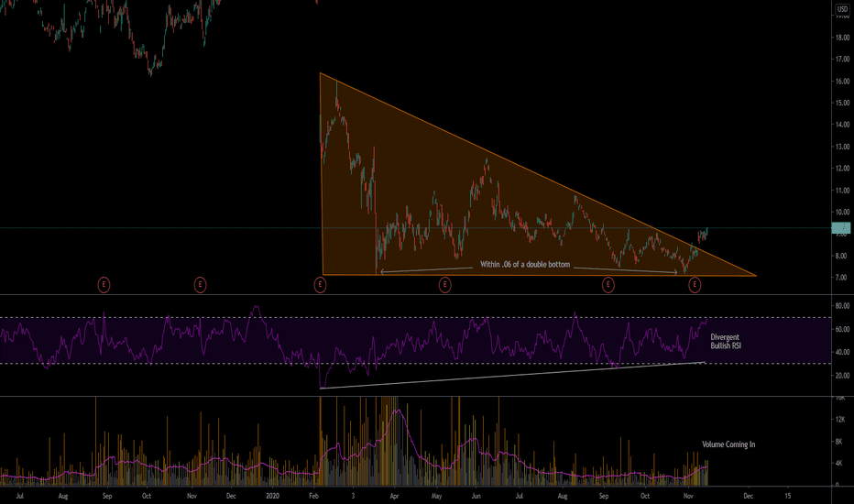854x504 pixels.
Task: Click the current price label on the axis
Action: pyautogui.click(x=841, y=228)
